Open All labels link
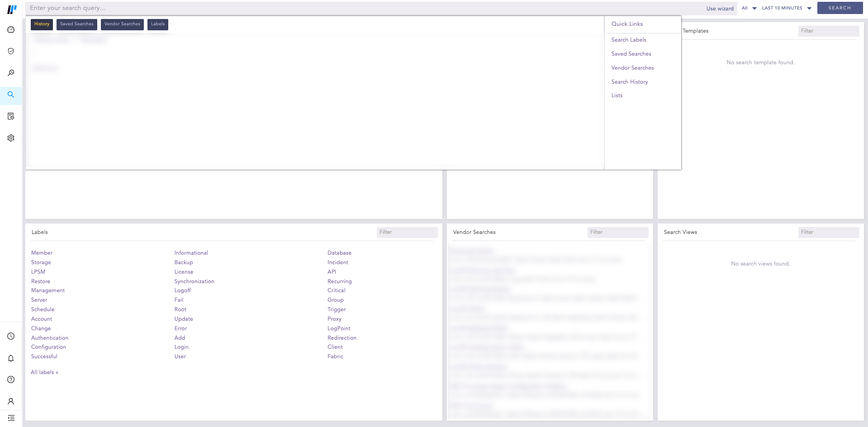The height and width of the screenshot is (427, 868). click(x=44, y=372)
